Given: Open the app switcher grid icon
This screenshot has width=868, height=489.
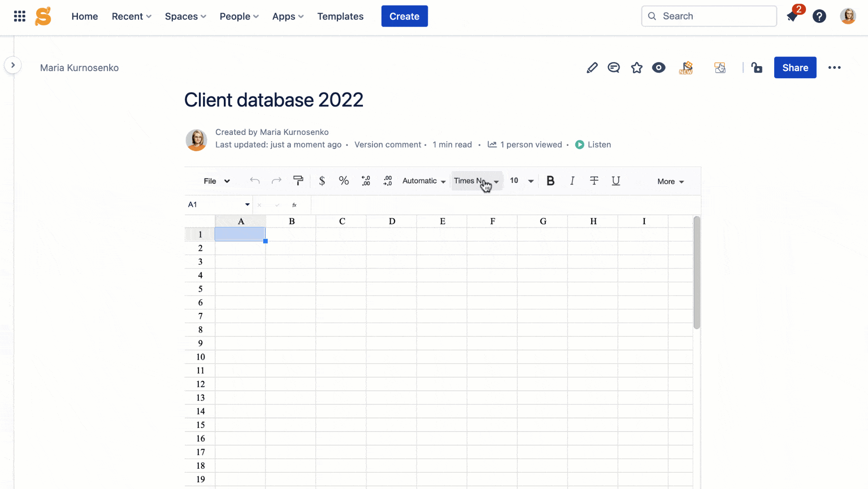Looking at the screenshot, I should pos(19,16).
